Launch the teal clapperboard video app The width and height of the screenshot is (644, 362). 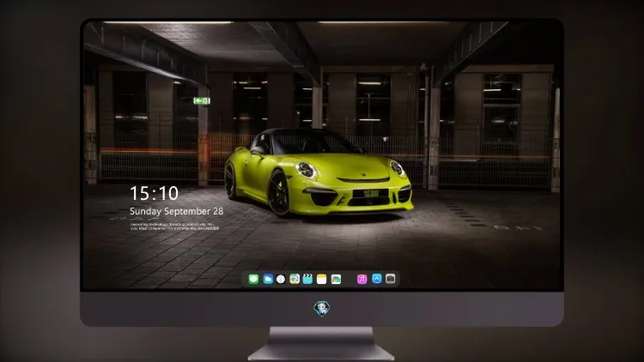point(307,279)
